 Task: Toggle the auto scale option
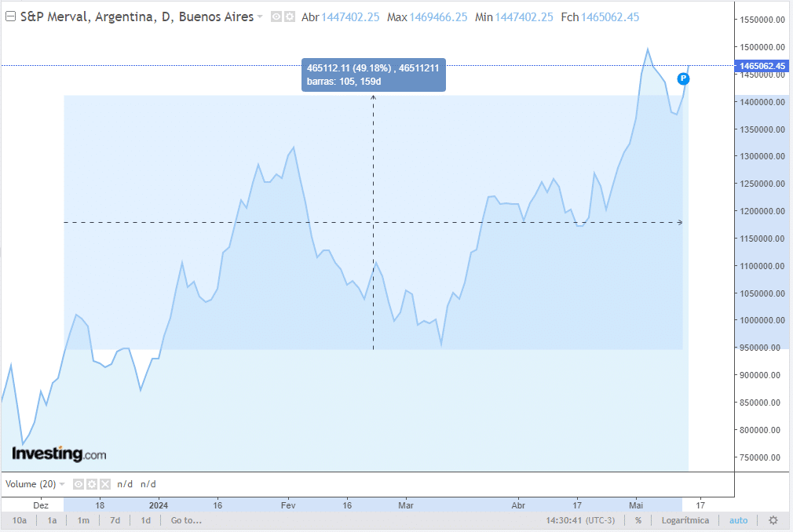pyautogui.click(x=738, y=520)
